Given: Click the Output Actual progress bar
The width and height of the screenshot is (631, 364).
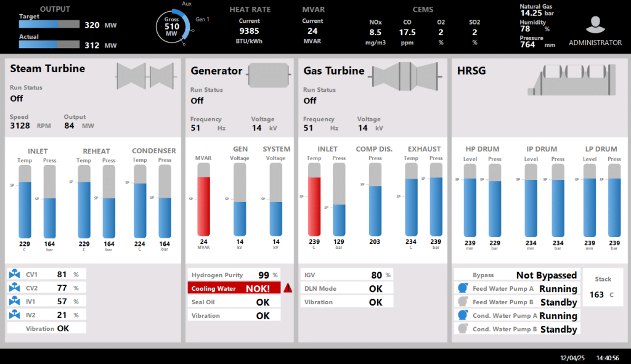Looking at the screenshot, I should 49,45.
